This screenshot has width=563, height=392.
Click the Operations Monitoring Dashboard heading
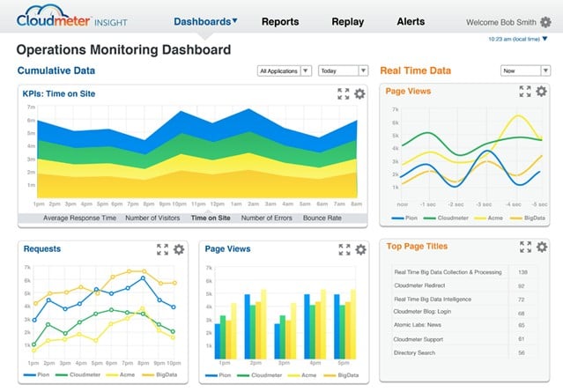(x=123, y=49)
